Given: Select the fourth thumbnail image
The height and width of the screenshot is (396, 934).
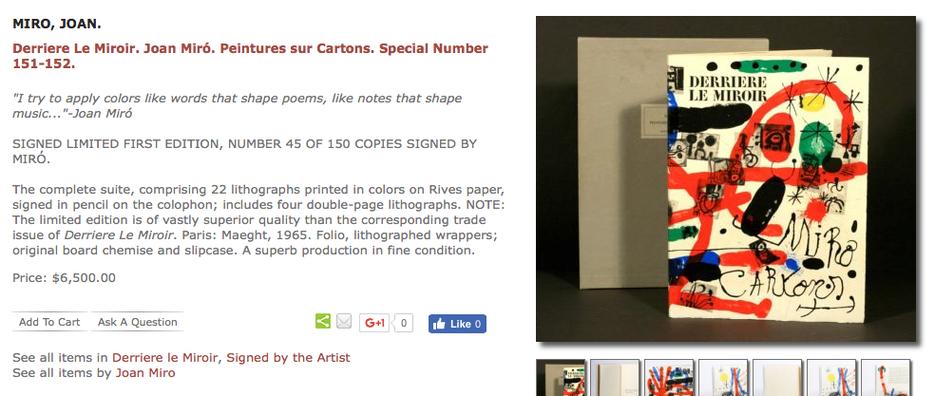Looking at the screenshot, I should coord(723,378).
